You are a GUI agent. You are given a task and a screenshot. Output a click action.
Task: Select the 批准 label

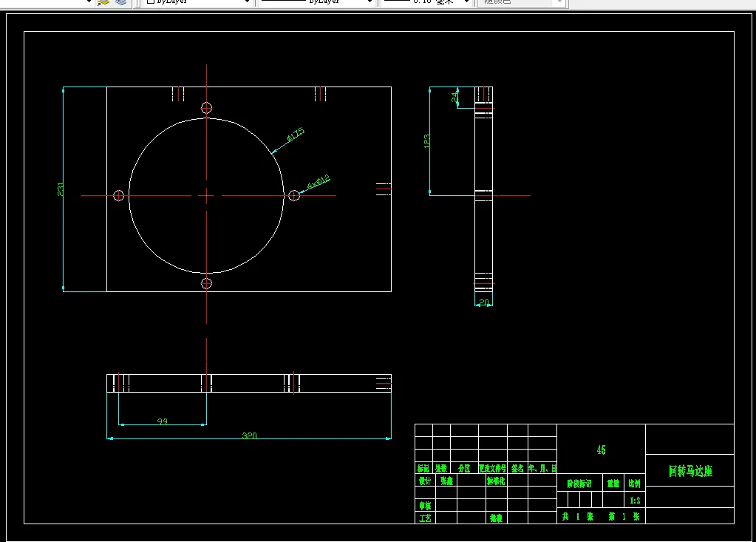496,518
